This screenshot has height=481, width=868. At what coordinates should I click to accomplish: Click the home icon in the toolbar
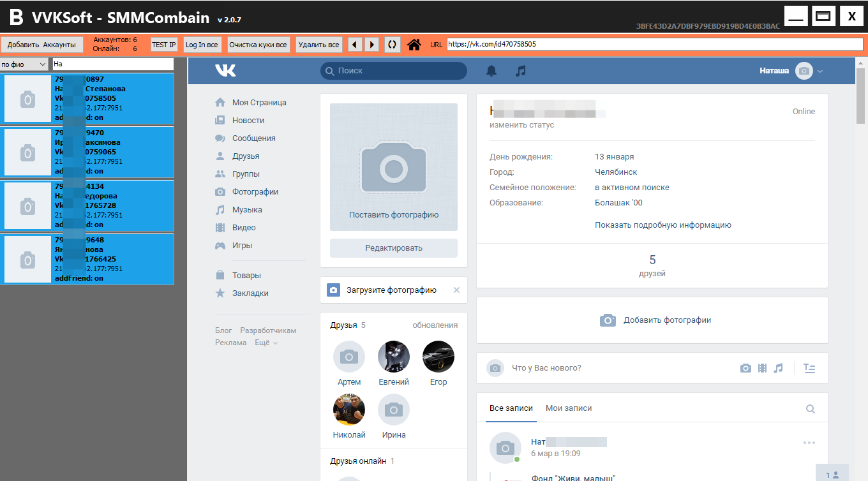[x=414, y=45]
